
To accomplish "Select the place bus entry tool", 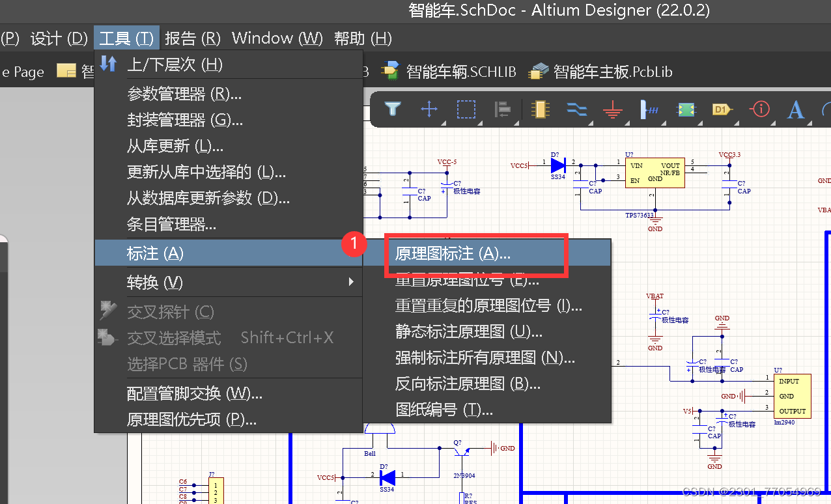I will click(x=649, y=109).
